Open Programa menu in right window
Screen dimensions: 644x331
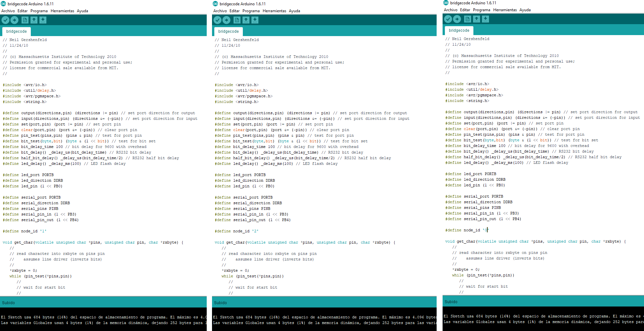(482, 10)
